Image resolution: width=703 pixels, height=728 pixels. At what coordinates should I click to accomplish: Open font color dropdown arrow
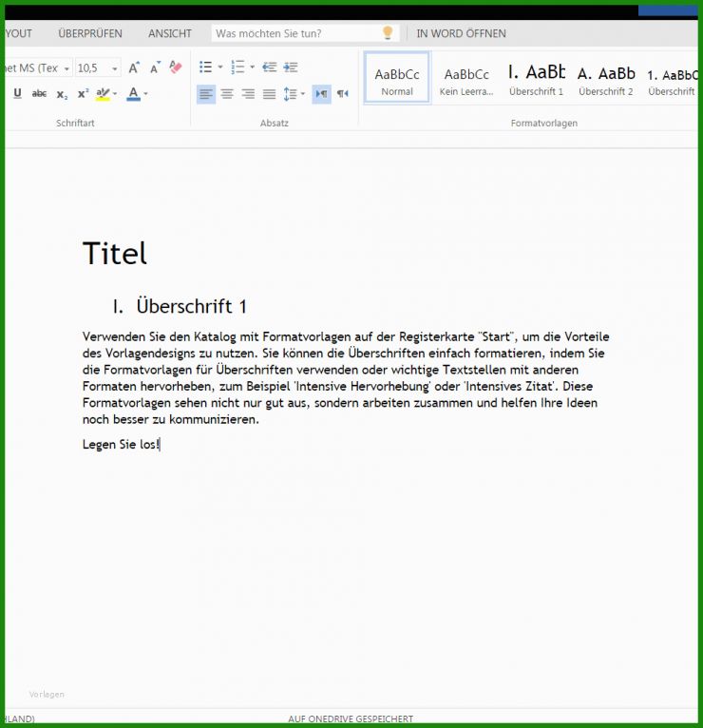tap(145, 94)
